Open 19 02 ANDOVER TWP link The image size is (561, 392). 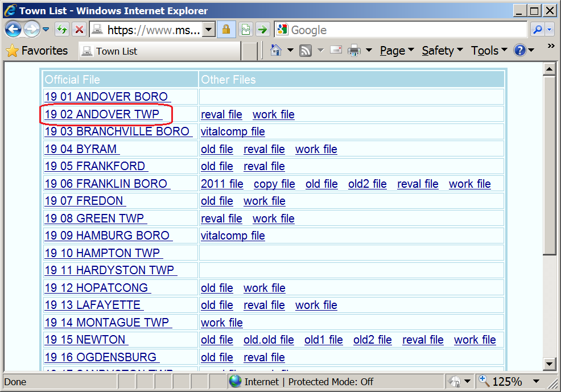pos(102,114)
